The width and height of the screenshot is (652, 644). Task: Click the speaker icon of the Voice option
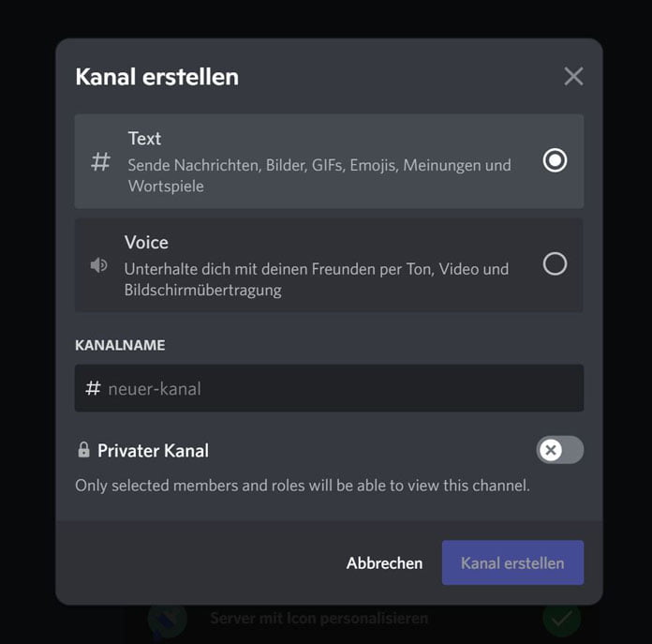(x=98, y=265)
